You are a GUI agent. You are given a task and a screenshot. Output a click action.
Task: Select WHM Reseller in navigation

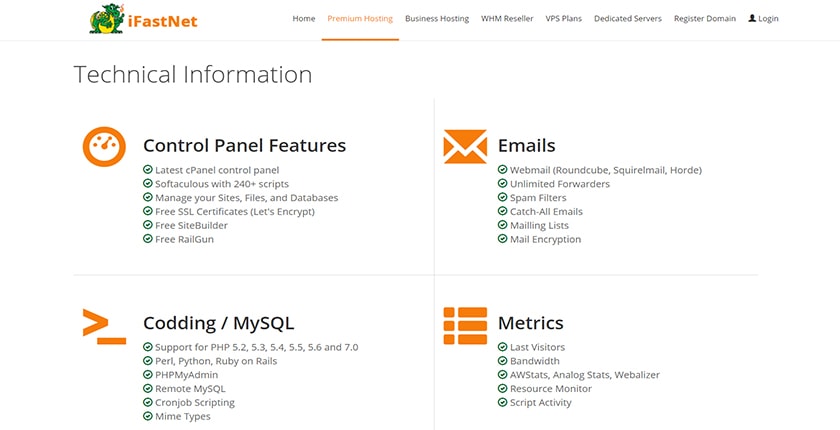tap(507, 19)
